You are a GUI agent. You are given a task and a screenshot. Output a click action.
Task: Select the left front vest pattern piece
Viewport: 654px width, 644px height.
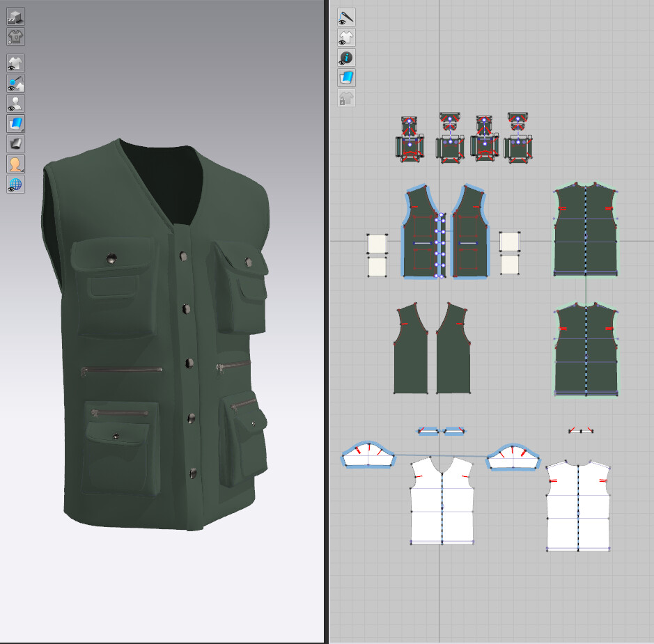click(x=418, y=230)
